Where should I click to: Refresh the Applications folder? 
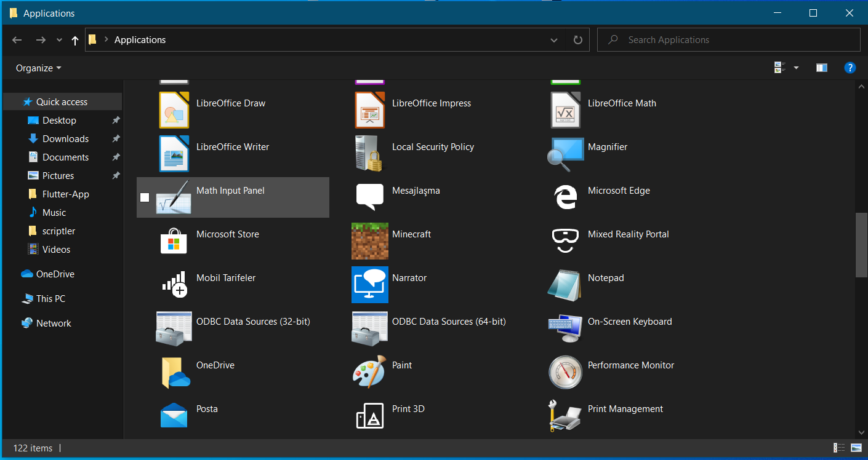(577, 40)
